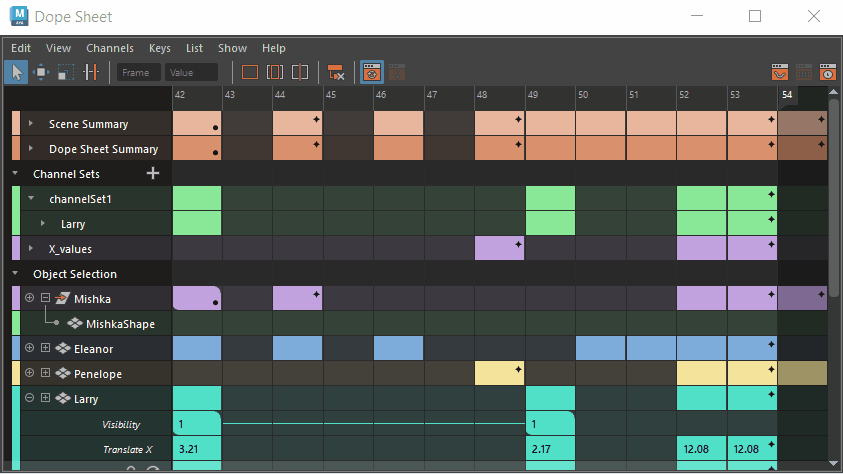
Task: Open the Channels menu
Action: coord(110,48)
